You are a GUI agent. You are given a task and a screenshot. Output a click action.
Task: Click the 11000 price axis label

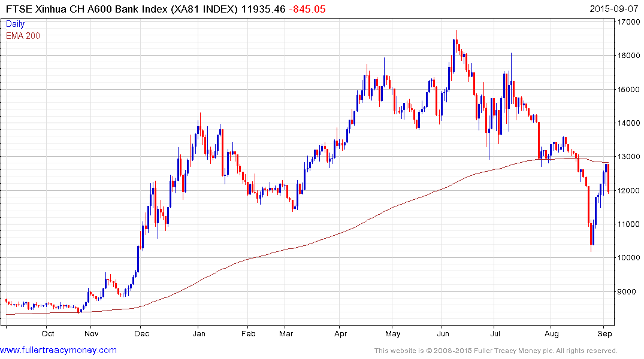tap(629, 224)
